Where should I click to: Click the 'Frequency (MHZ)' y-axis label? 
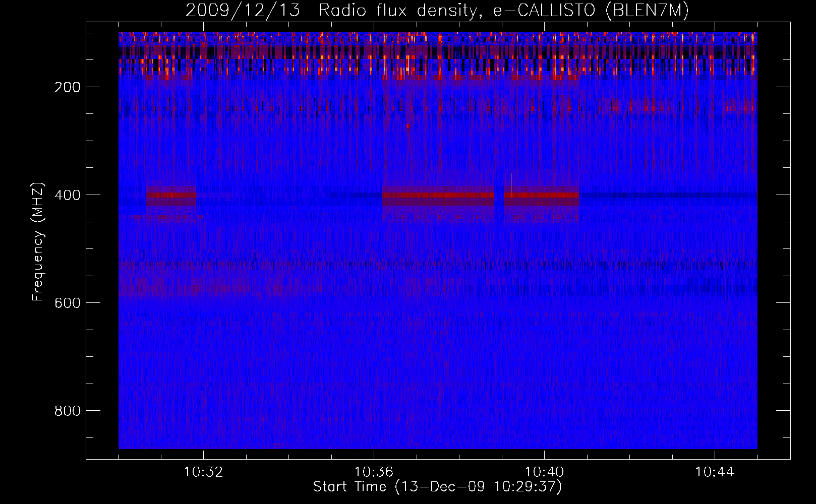point(38,241)
